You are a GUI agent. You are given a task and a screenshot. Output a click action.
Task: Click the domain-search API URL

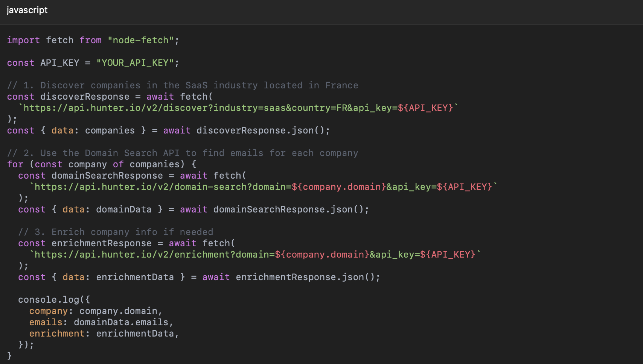pyautogui.click(x=264, y=187)
